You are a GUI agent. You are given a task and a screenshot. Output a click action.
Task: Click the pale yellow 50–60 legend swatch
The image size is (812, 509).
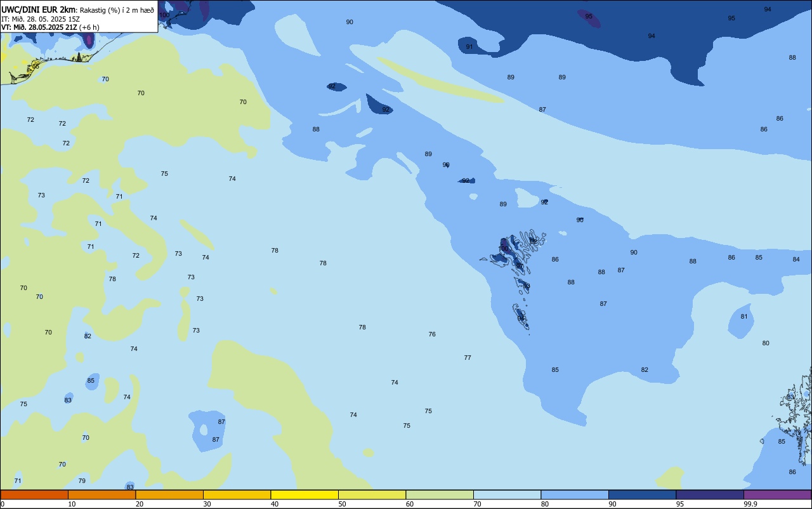pos(372,494)
